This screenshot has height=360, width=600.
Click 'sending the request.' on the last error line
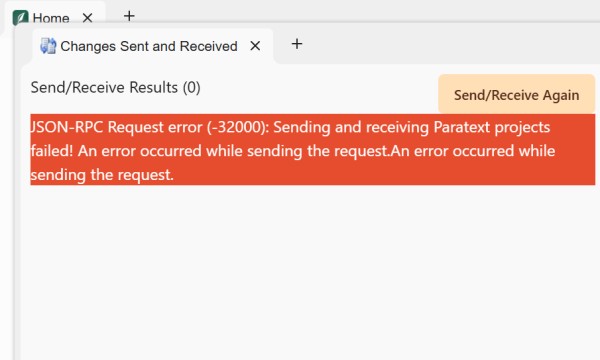click(102, 175)
